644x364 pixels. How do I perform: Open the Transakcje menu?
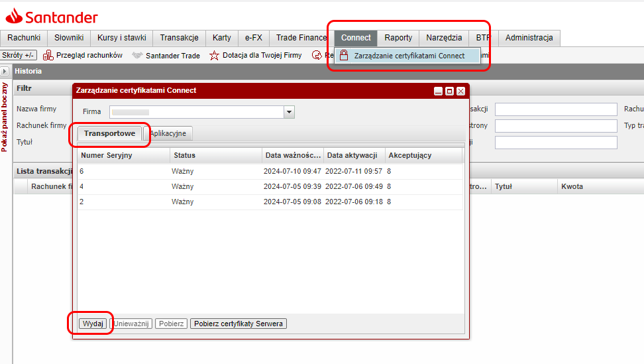(x=179, y=38)
